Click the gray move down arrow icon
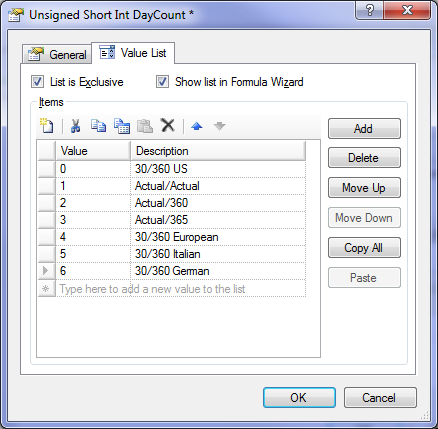Viewport: 438px width, 429px height. click(219, 126)
